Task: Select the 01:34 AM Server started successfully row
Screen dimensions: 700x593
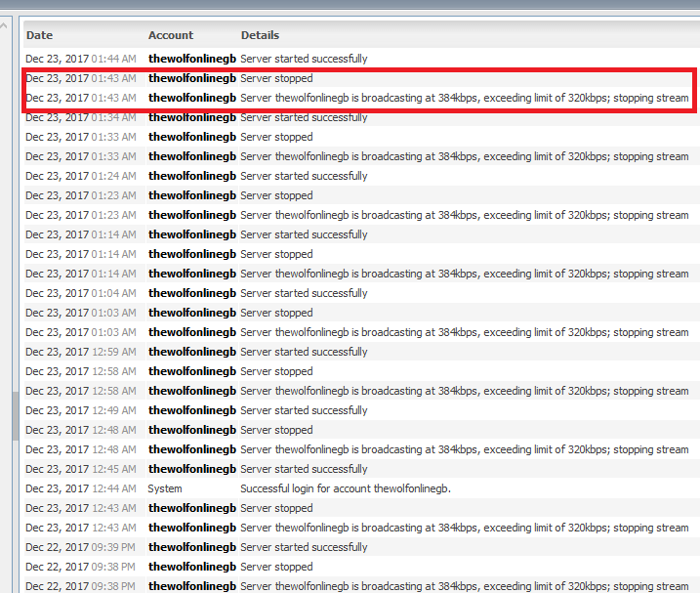Action: 304,117
